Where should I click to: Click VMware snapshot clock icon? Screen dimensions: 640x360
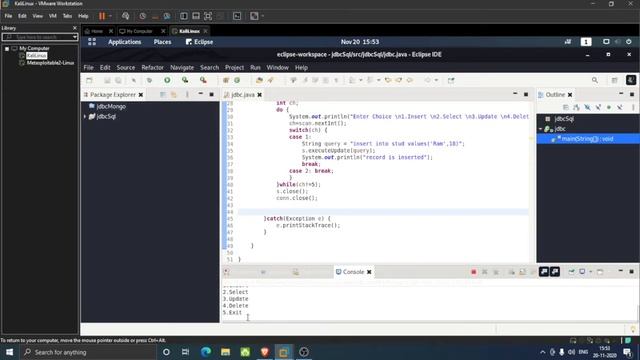(x=142, y=16)
